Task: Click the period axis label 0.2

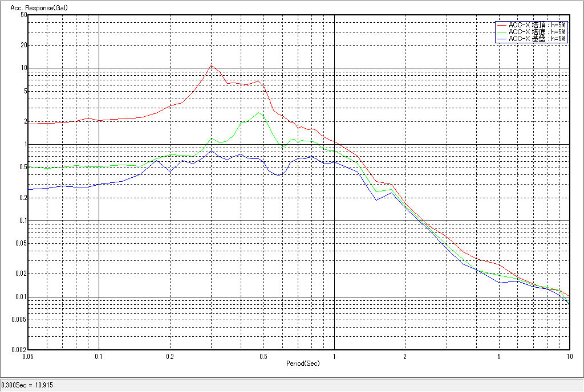Action: click(170, 357)
